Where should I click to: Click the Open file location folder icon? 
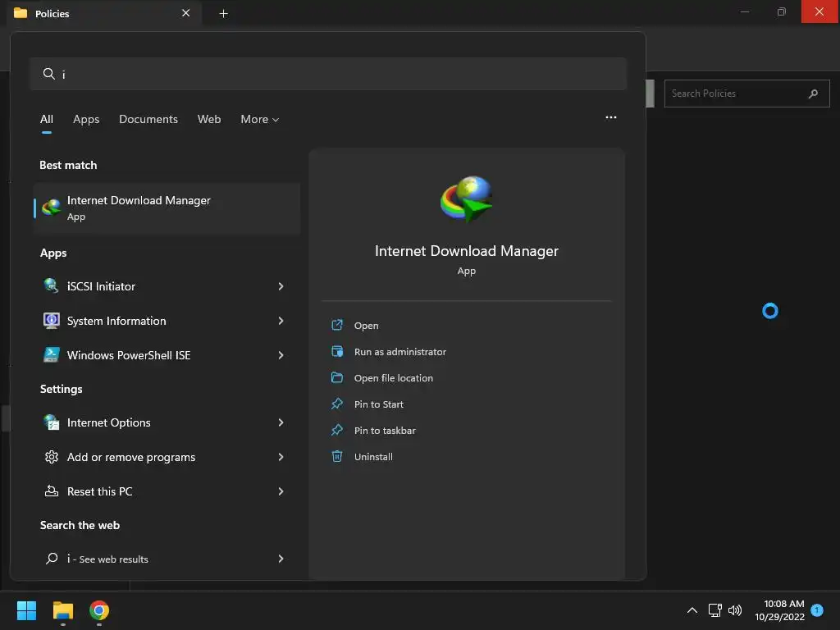[x=337, y=377]
